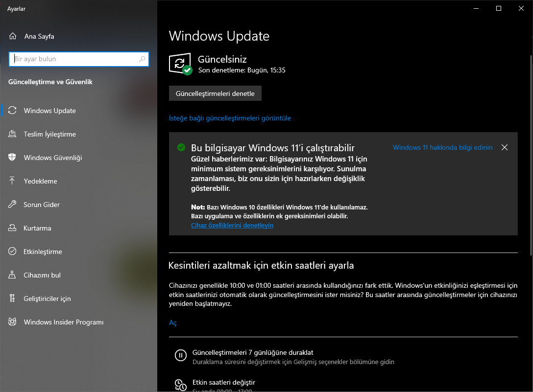Click the Windows Update sync arrows icon in sidebar

coord(12,111)
